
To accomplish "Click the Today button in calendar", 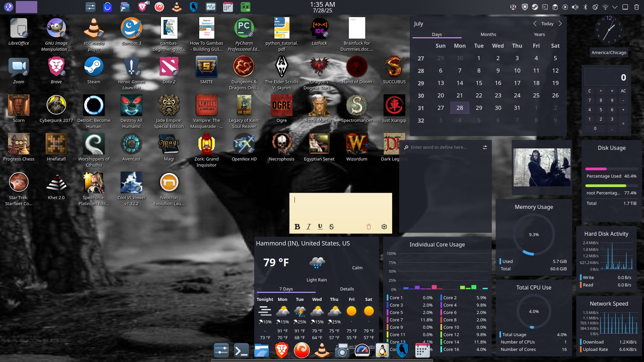I will click(547, 24).
